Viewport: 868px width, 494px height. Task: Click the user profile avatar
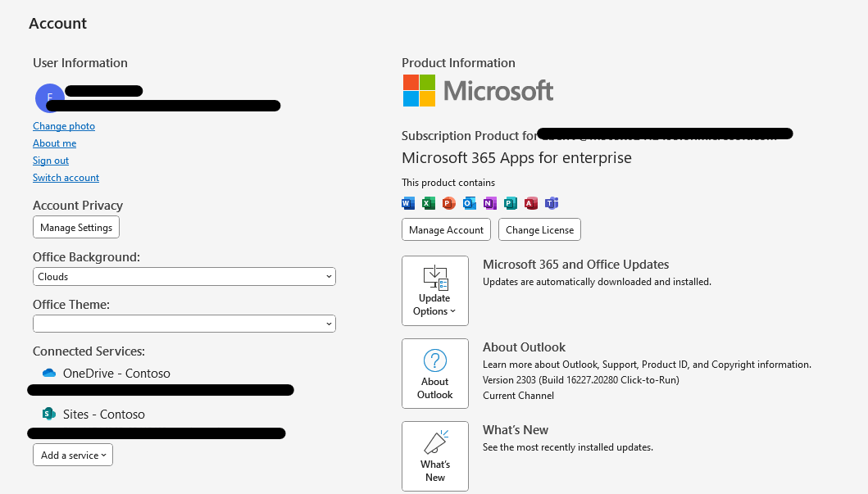48,98
